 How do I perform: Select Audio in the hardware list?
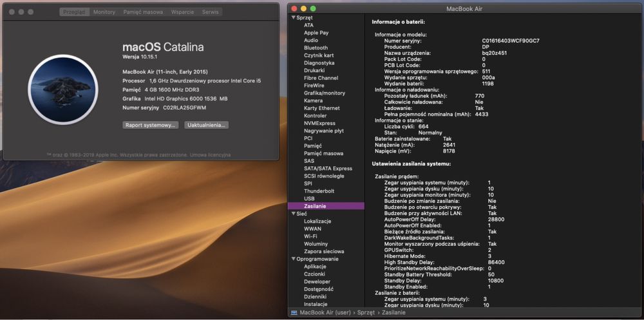(311, 41)
